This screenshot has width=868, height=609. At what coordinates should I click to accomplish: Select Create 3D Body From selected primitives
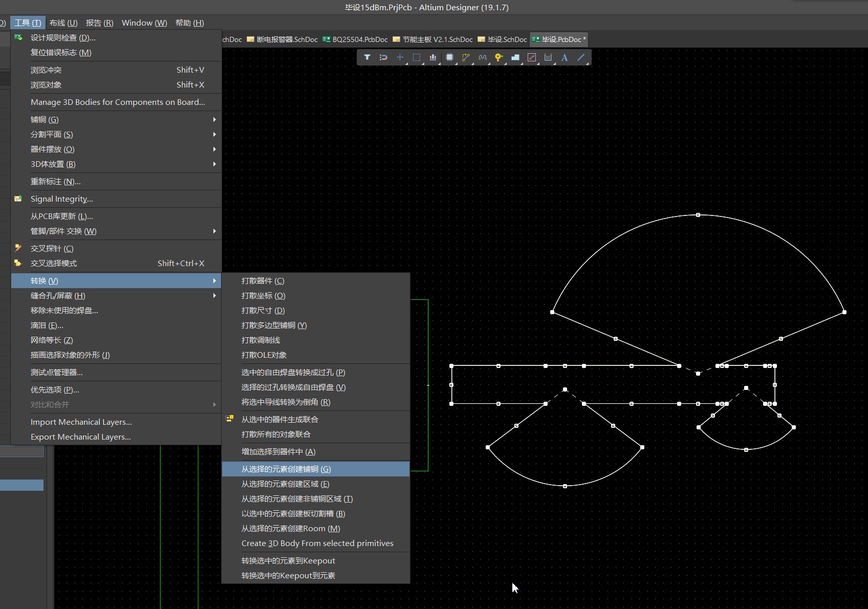click(x=316, y=543)
